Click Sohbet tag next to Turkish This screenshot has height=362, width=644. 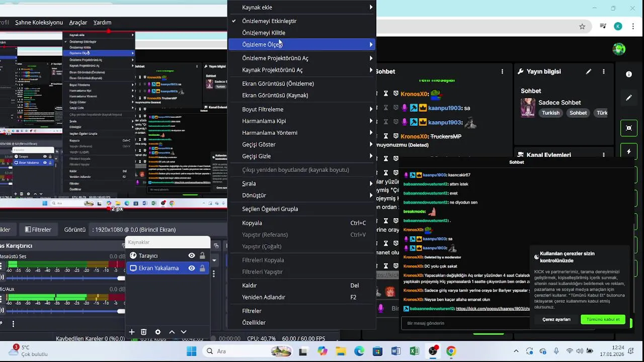[578, 113]
